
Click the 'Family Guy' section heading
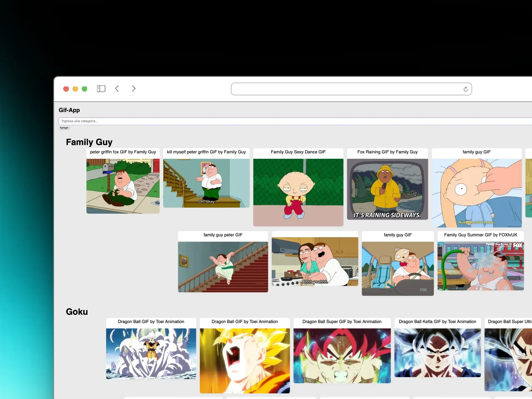89,142
